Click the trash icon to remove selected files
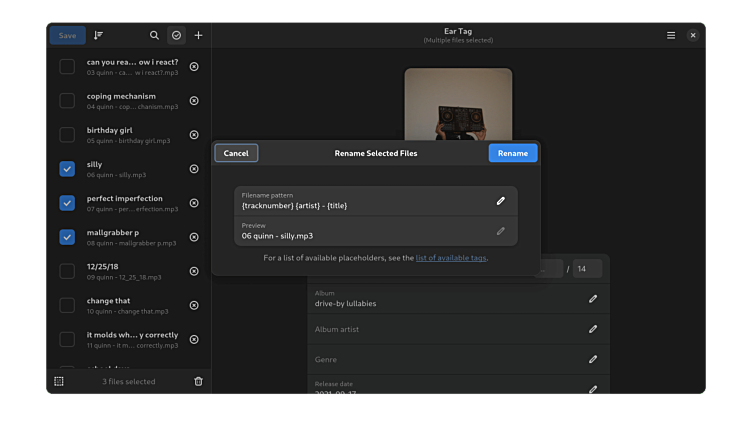The image size is (752, 423). 198,381
